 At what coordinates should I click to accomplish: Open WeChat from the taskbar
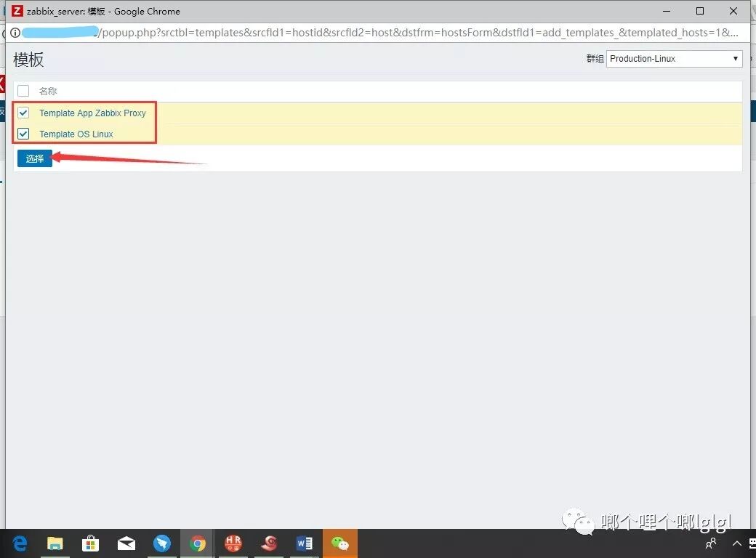click(340, 543)
